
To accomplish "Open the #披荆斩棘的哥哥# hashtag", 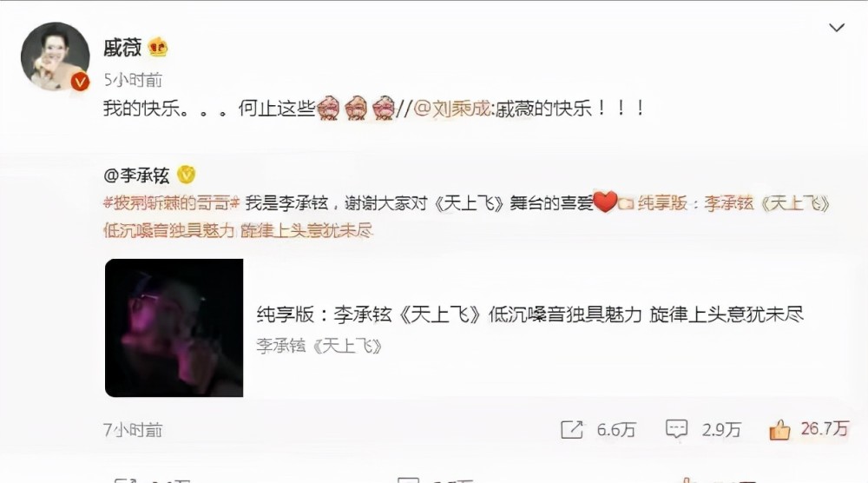I will tap(171, 203).
